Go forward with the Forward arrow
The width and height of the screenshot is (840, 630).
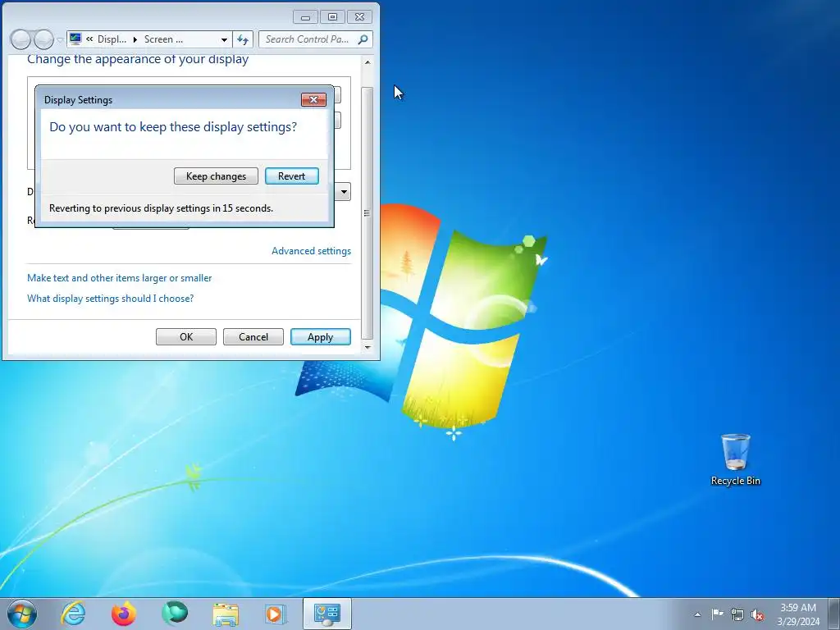(x=43, y=39)
